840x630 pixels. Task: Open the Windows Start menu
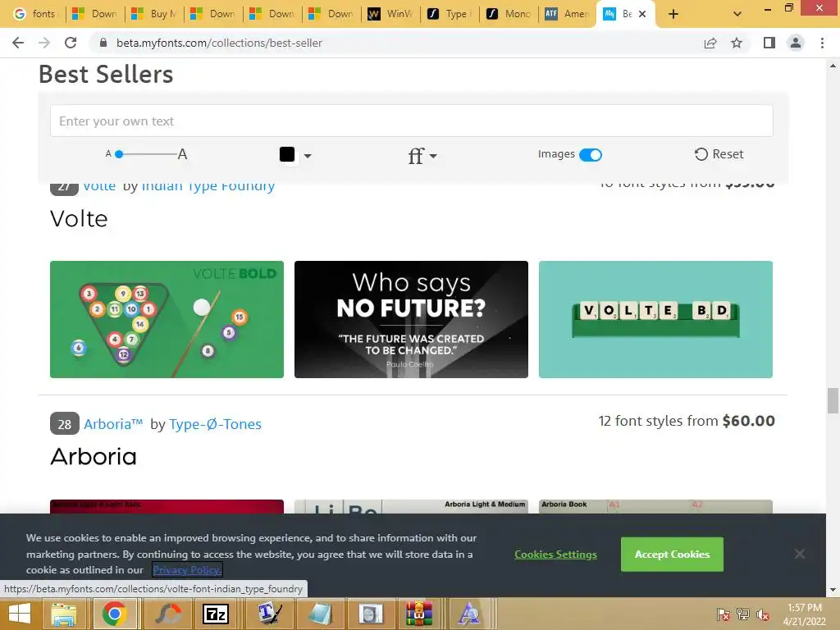coord(20,614)
